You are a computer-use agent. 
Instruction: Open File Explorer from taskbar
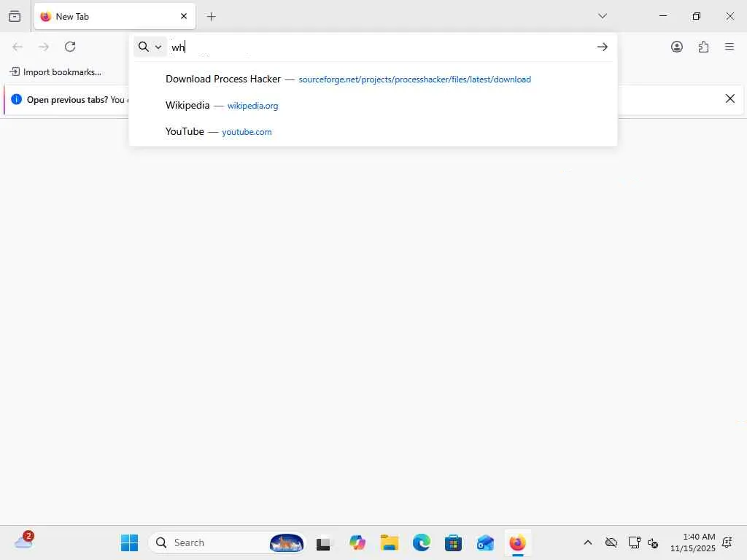coord(390,542)
